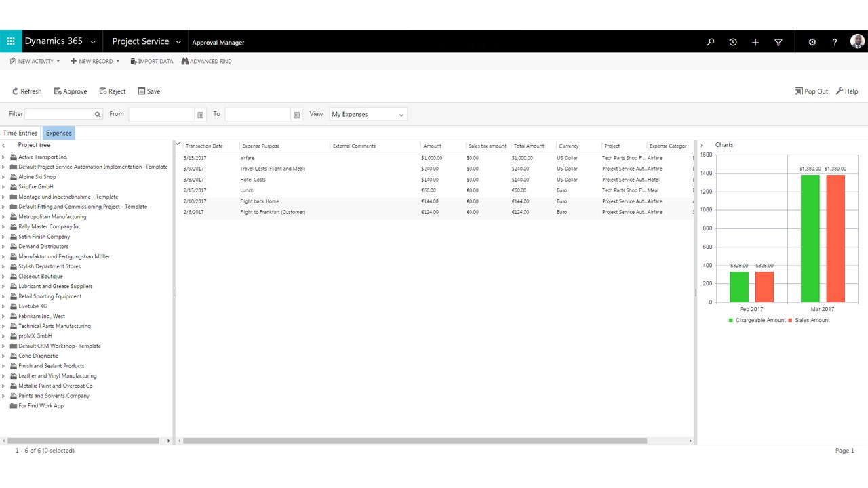The image size is (868, 488).
Task: Click the Save button
Action: (149, 91)
